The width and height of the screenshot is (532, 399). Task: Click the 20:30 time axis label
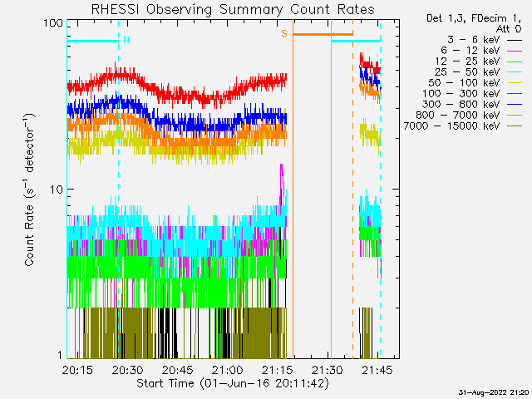[127, 370]
